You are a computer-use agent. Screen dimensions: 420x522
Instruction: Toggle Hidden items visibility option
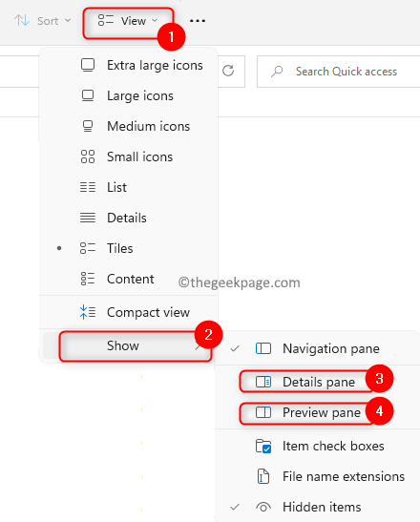[x=318, y=507]
